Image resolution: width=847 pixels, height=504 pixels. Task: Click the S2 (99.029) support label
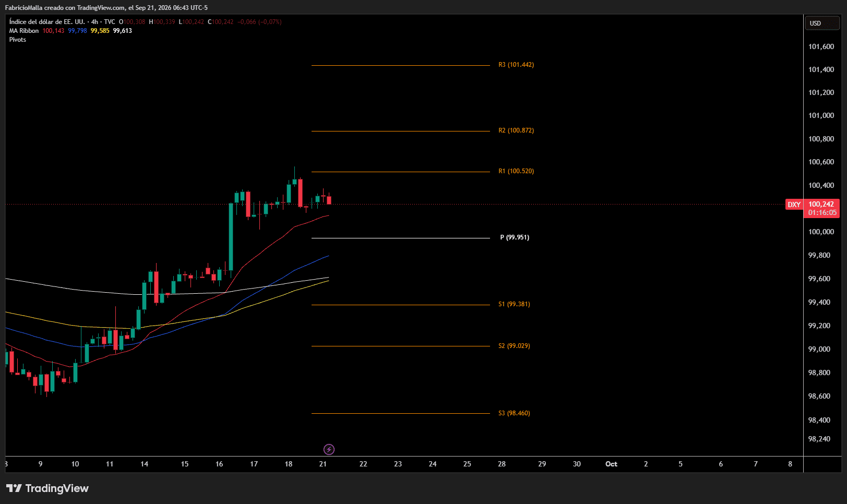[514, 346]
